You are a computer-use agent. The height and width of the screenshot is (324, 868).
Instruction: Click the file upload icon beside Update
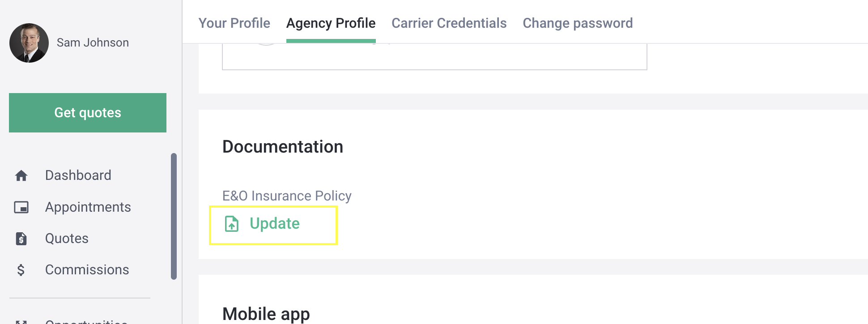point(230,223)
